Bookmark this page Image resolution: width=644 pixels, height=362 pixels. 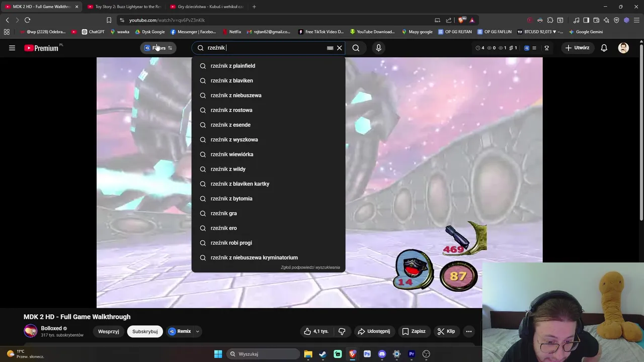(x=109, y=20)
